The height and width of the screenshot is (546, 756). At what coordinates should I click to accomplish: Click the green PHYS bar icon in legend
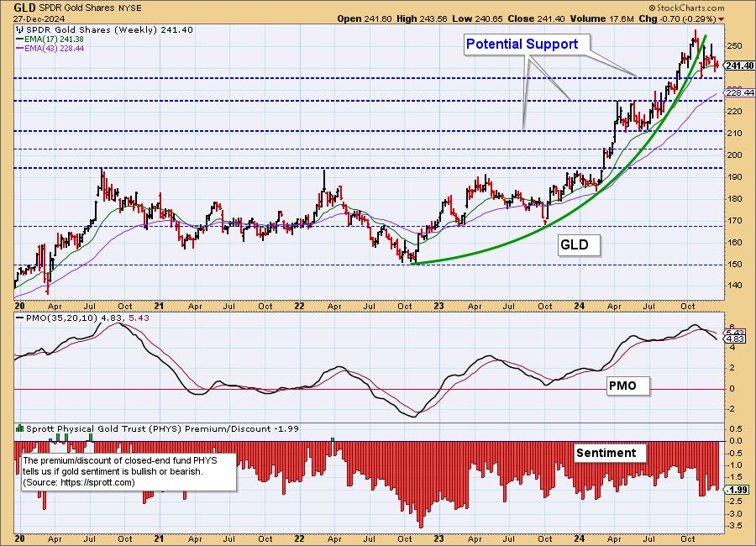pos(20,428)
